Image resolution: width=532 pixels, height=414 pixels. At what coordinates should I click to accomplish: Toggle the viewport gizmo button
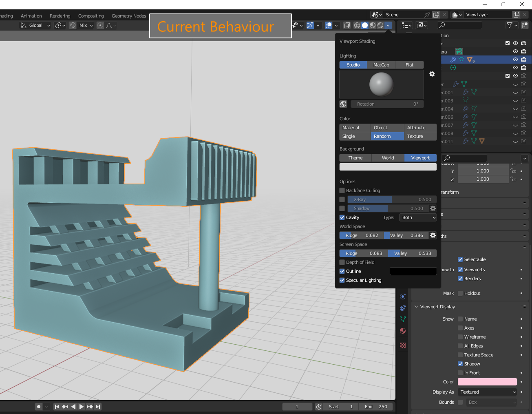point(310,25)
